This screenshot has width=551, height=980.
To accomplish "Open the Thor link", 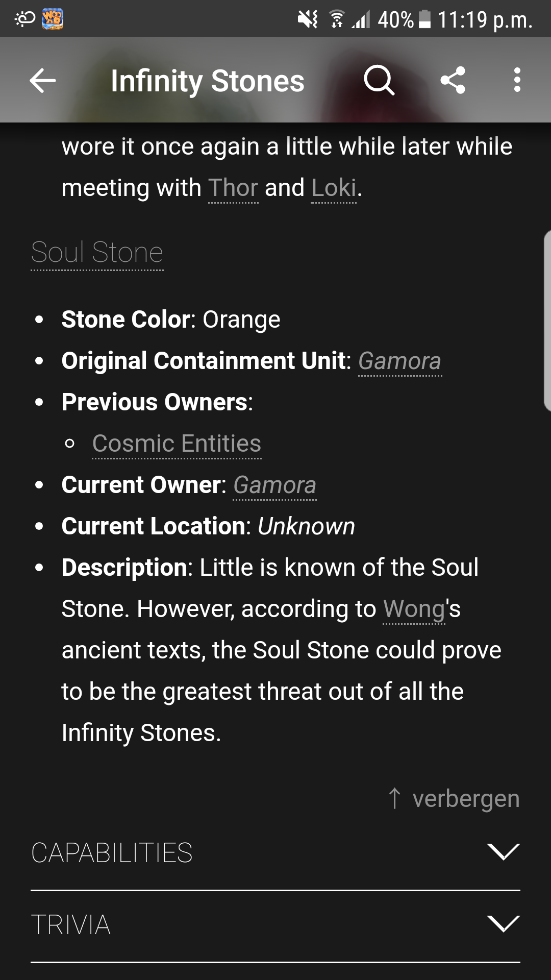I will 233,188.
